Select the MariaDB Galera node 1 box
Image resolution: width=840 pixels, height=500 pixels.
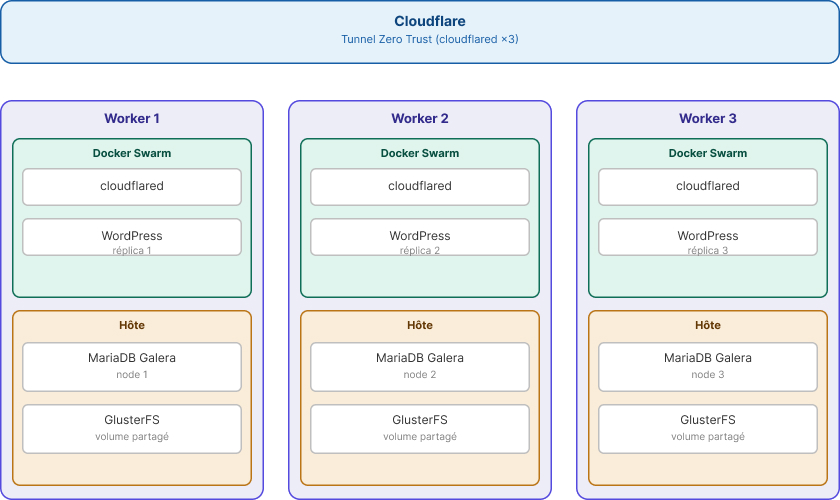132,367
